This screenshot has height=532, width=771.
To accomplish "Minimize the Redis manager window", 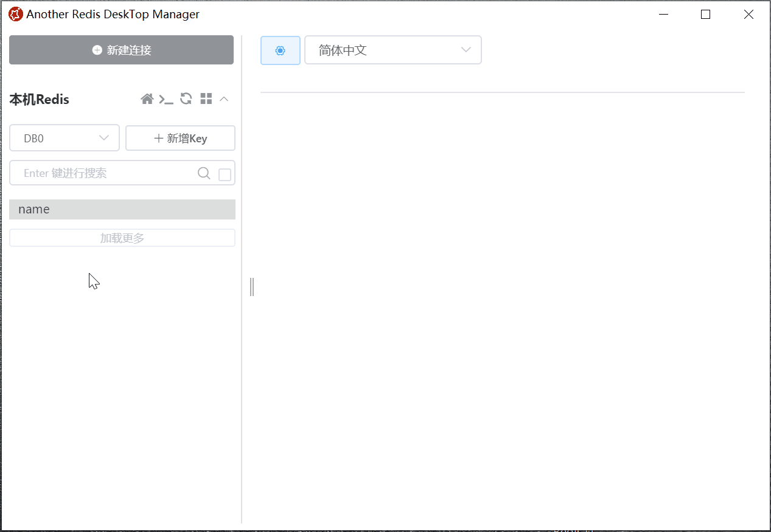I will [x=663, y=15].
